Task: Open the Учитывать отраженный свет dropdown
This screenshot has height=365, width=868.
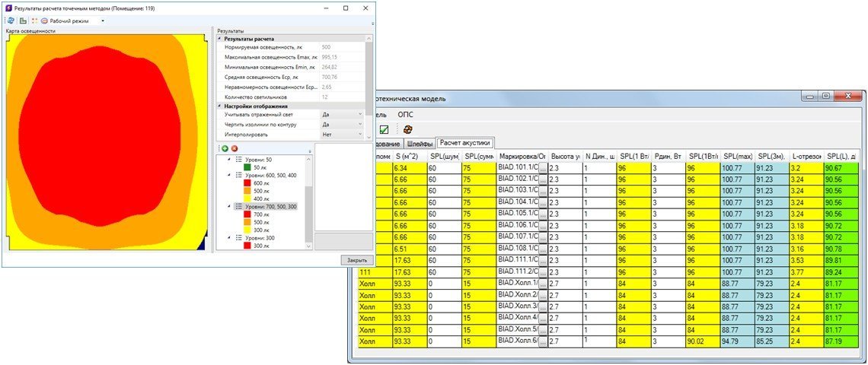Action: [359, 114]
